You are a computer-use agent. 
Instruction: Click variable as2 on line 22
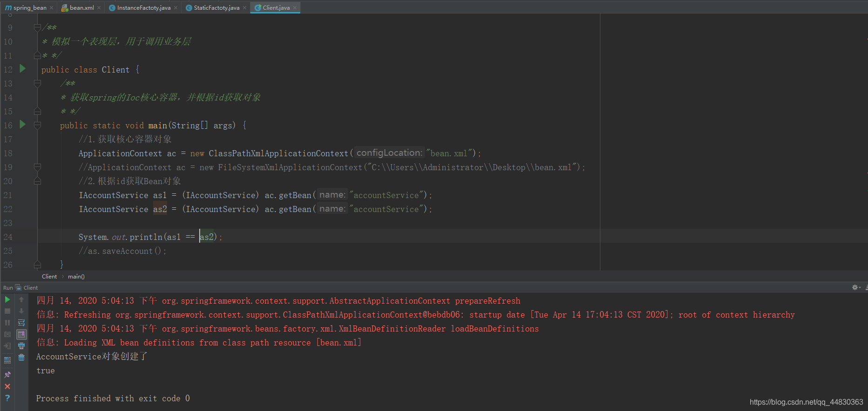click(160, 209)
